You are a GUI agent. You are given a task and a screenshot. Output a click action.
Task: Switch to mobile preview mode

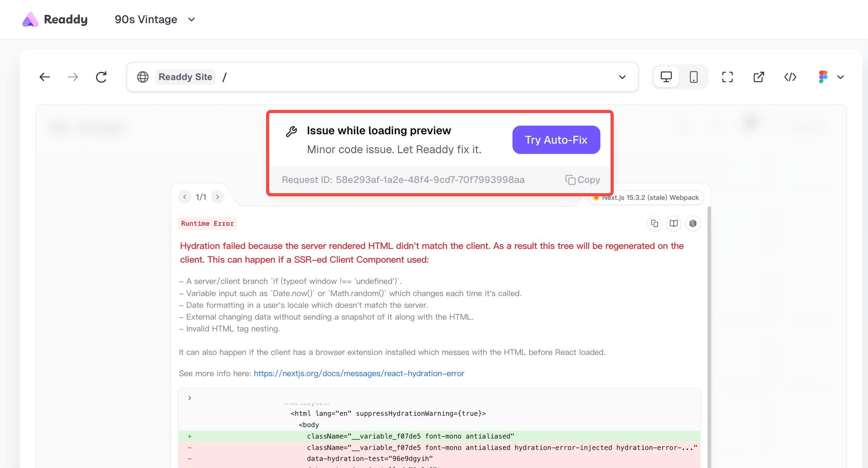[x=693, y=77]
